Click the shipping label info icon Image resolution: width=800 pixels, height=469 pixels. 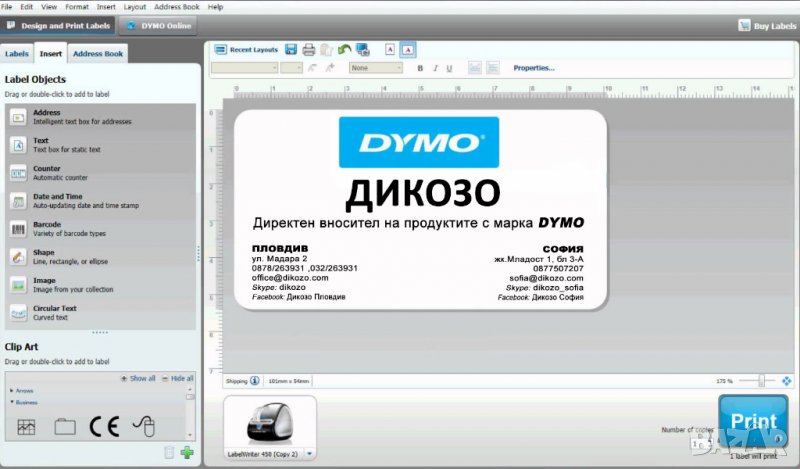pyautogui.click(x=255, y=381)
